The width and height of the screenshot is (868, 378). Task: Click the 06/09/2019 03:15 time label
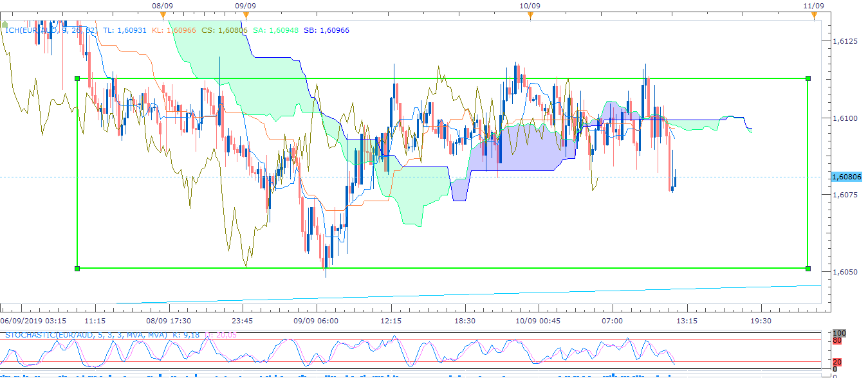(x=33, y=320)
